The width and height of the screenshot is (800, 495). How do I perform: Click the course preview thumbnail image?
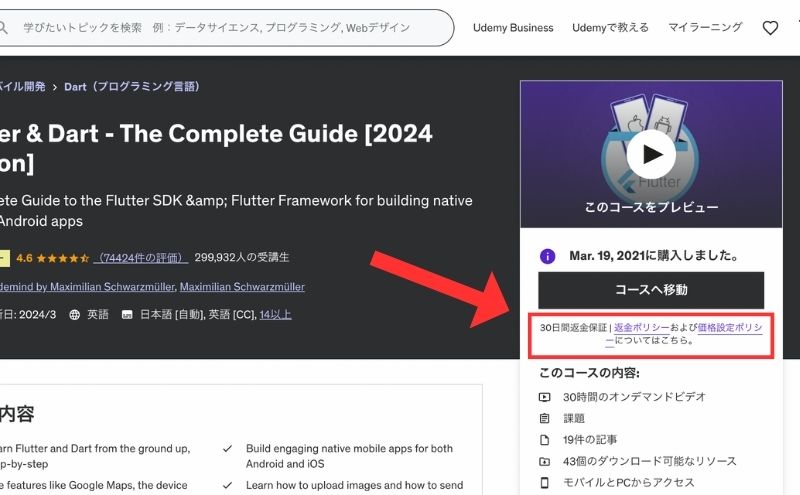(x=651, y=154)
